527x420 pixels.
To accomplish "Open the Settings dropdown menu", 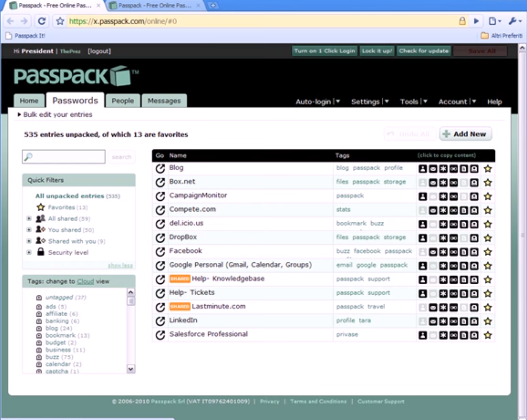I will pyautogui.click(x=369, y=102).
